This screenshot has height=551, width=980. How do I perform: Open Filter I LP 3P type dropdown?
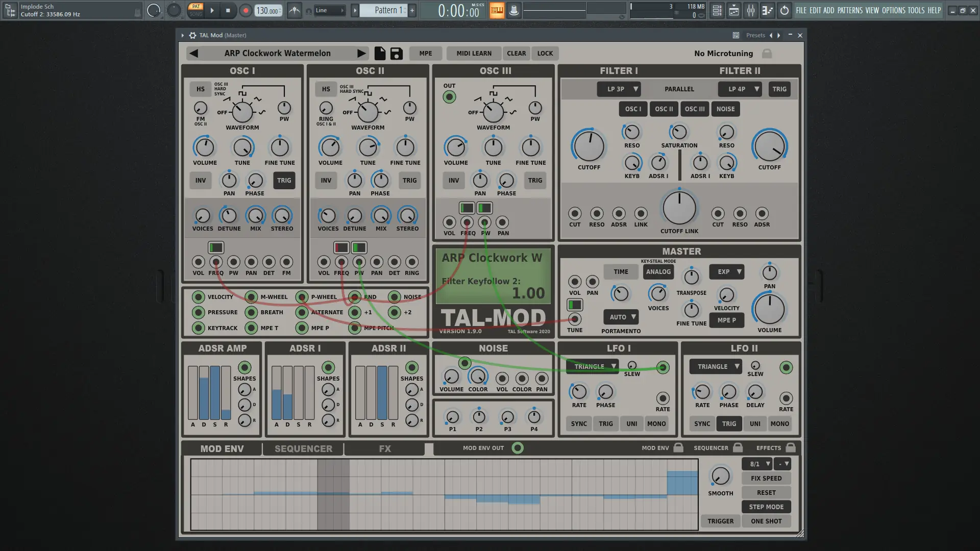click(x=619, y=89)
